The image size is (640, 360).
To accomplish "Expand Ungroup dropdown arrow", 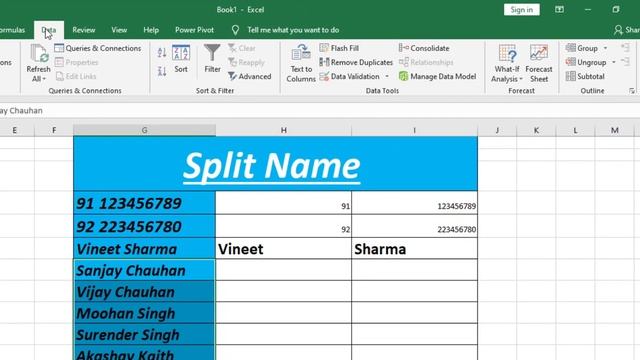I will tap(613, 62).
